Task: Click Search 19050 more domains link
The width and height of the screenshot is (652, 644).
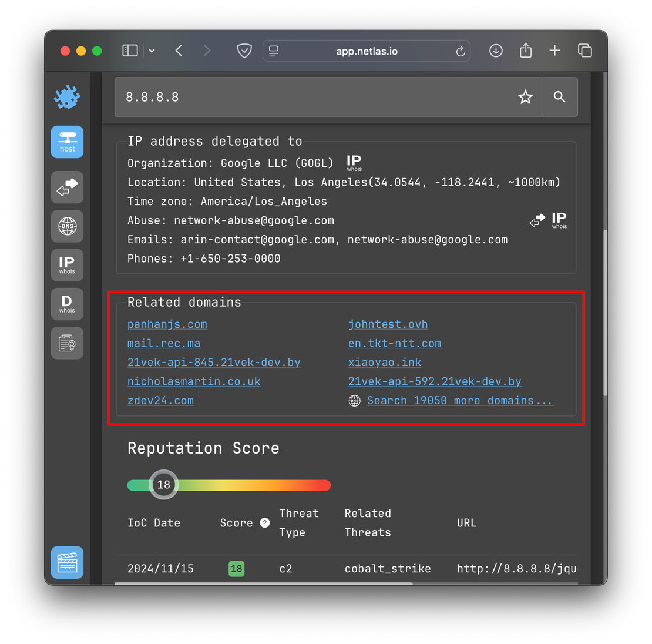Action: pyautogui.click(x=459, y=401)
